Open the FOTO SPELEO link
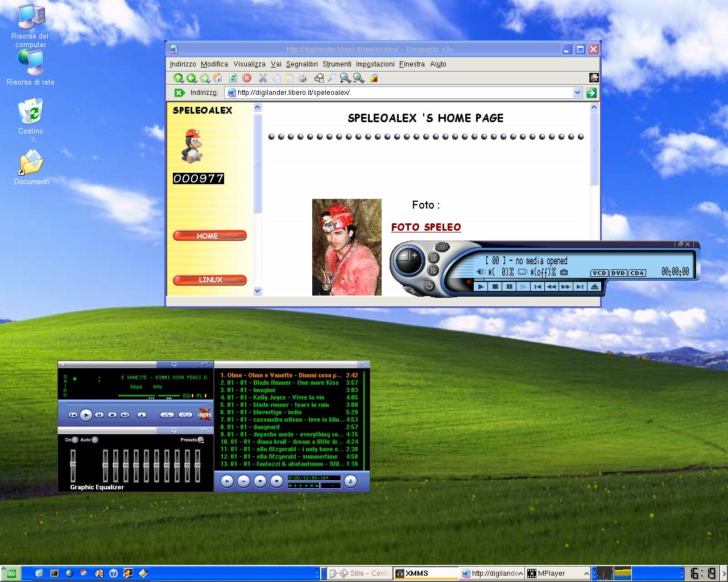The height and width of the screenshot is (582, 728). coord(426,227)
